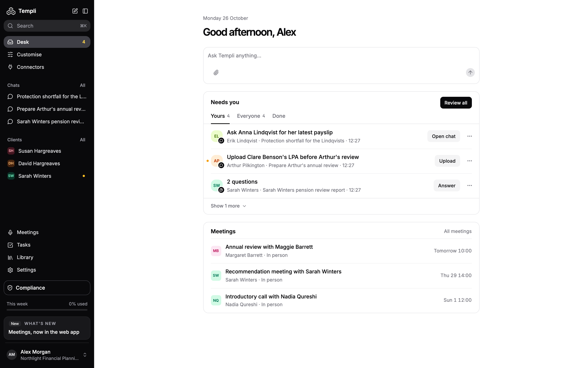Click the Open chat button
The height and width of the screenshot is (368, 588).
click(443, 136)
